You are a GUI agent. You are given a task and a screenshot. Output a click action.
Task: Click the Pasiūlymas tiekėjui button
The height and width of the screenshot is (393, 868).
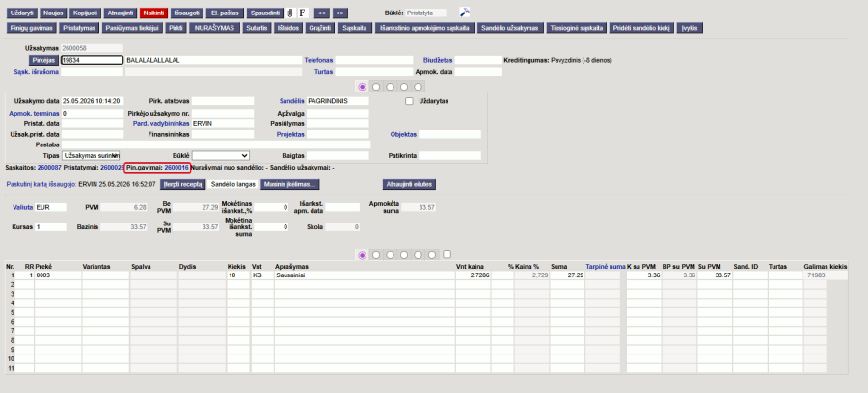[x=132, y=28]
